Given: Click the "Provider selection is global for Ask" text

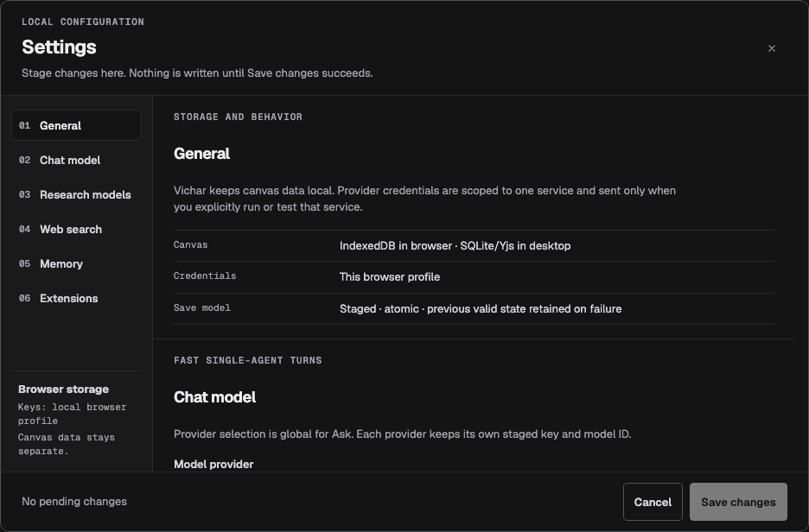Looking at the screenshot, I should [403, 434].
